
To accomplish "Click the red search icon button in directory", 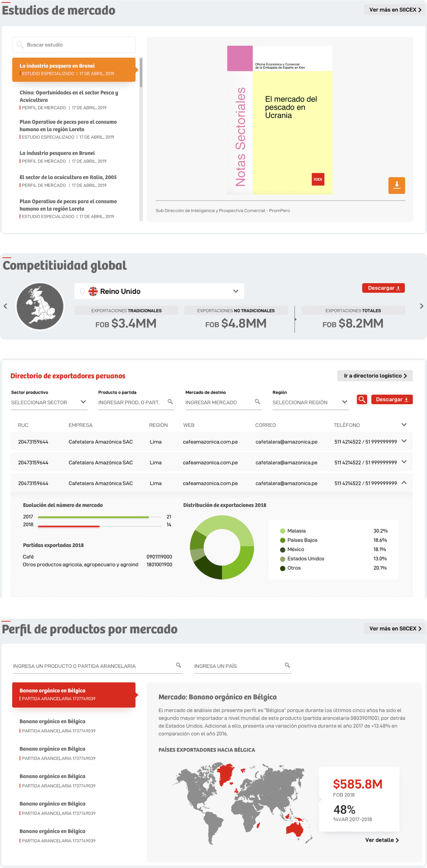I will pyautogui.click(x=362, y=399).
